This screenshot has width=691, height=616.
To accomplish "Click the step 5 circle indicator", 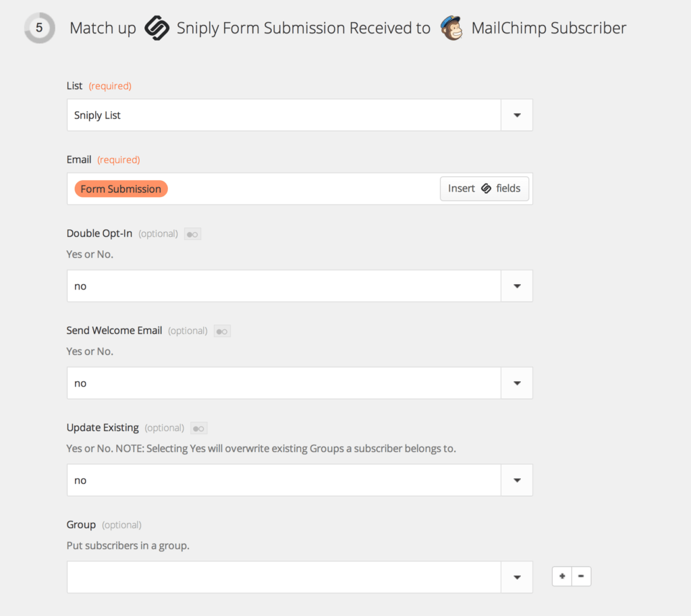I will click(x=39, y=28).
